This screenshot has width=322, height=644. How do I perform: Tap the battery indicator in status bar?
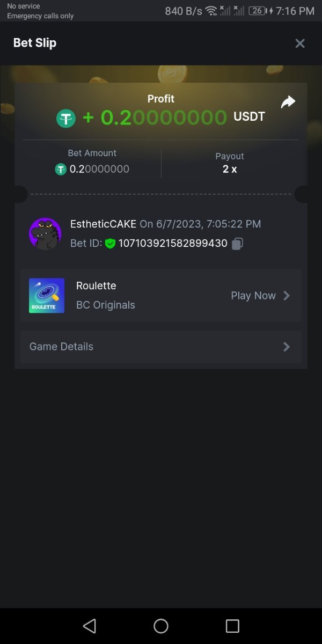258,11
